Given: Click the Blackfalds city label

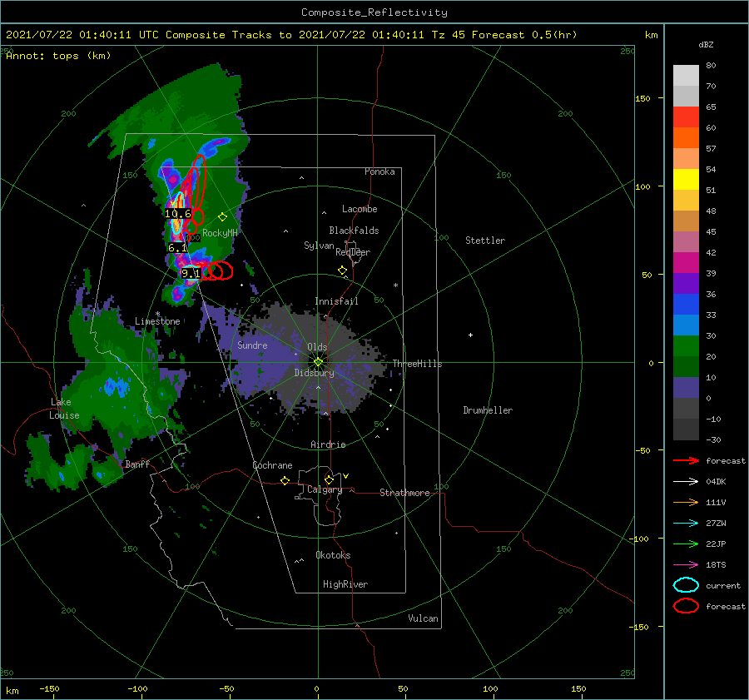Looking at the screenshot, I should coord(354,231).
